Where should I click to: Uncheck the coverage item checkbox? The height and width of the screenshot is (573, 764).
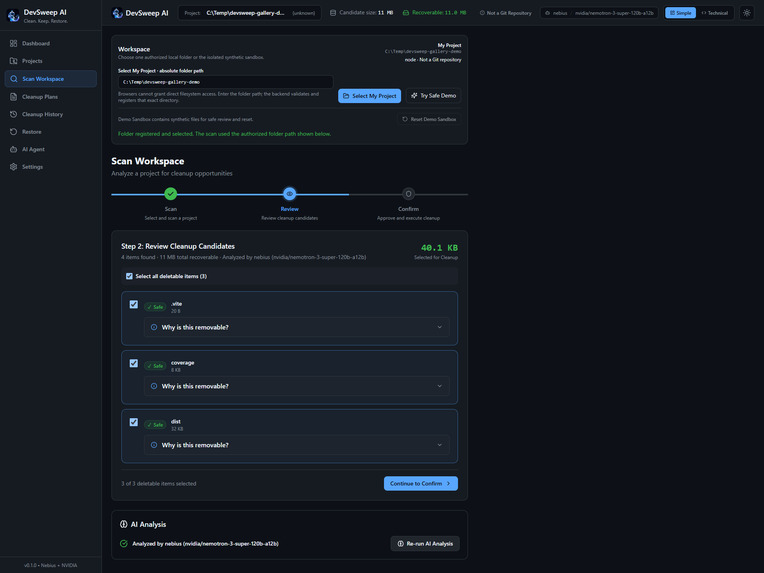click(134, 363)
